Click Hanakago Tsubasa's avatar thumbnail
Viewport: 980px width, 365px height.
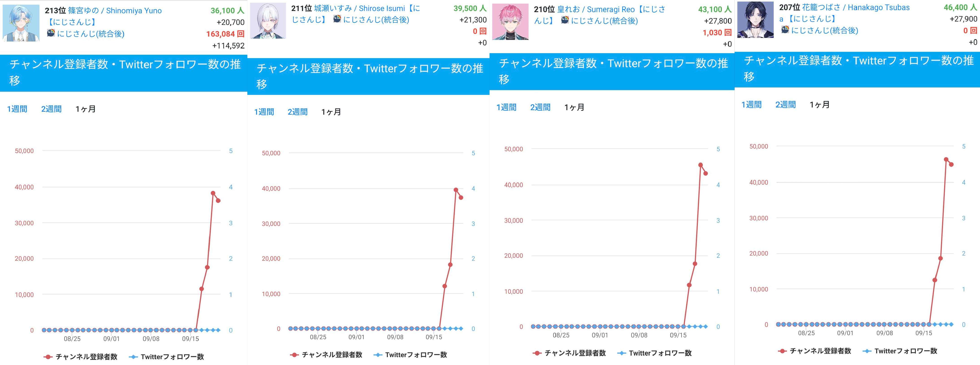[755, 20]
